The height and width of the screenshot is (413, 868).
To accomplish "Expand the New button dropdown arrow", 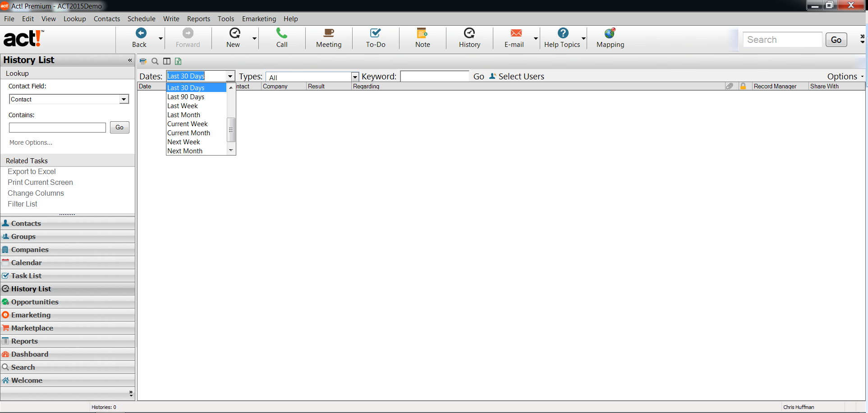I will click(x=254, y=39).
